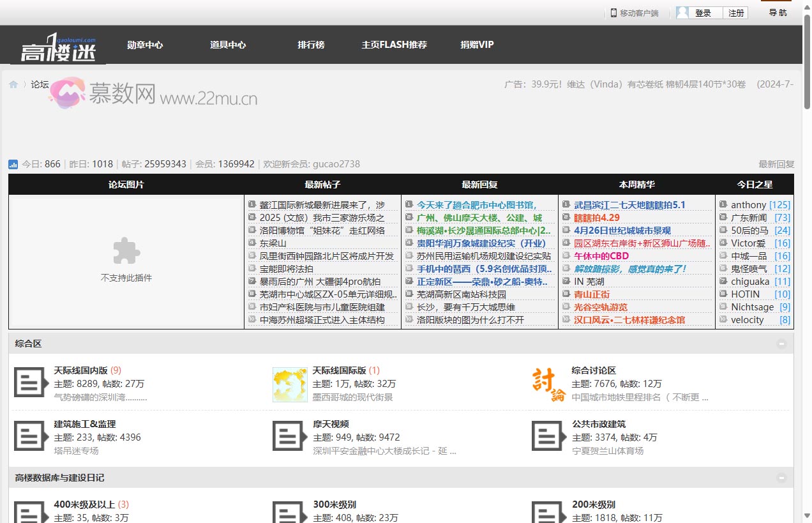Image resolution: width=812 pixels, height=523 pixels.
Task: Open the 移动客户端 mobile client link
Action: click(x=635, y=13)
